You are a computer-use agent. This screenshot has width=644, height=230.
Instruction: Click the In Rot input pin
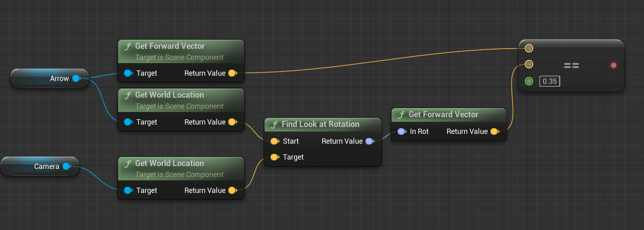pos(401,131)
